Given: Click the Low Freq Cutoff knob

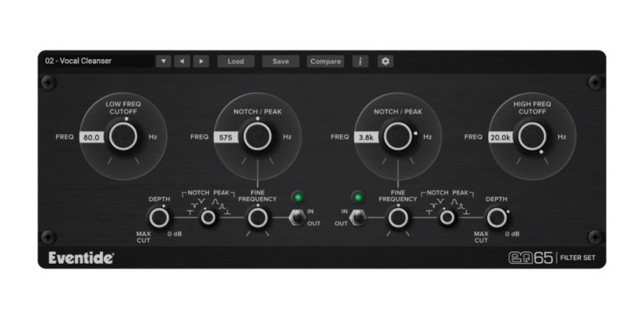Looking at the screenshot, I should 123,136.
